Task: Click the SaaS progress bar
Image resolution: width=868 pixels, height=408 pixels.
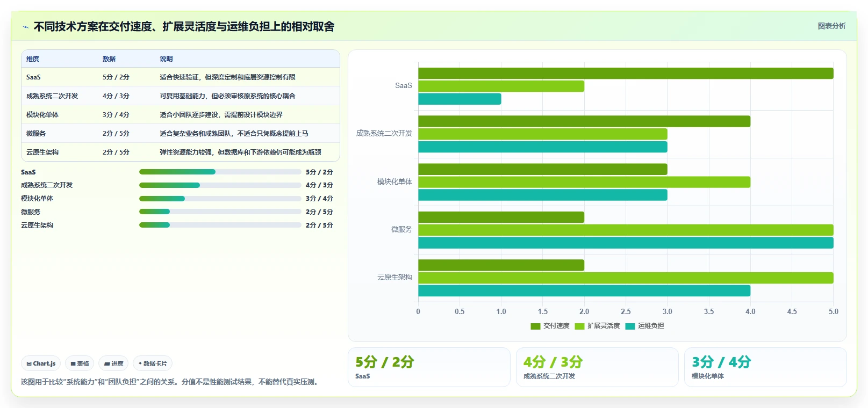Action: click(x=220, y=172)
